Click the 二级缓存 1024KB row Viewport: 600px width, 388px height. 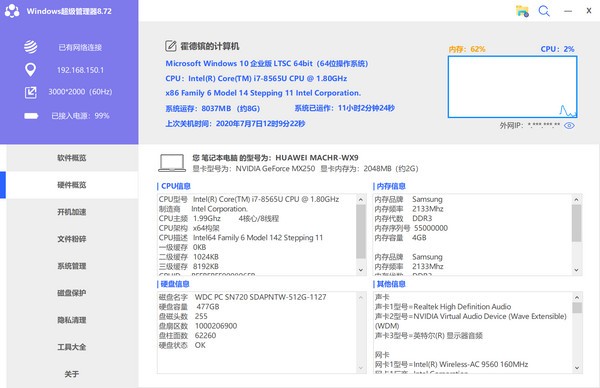pyautogui.click(x=188, y=257)
